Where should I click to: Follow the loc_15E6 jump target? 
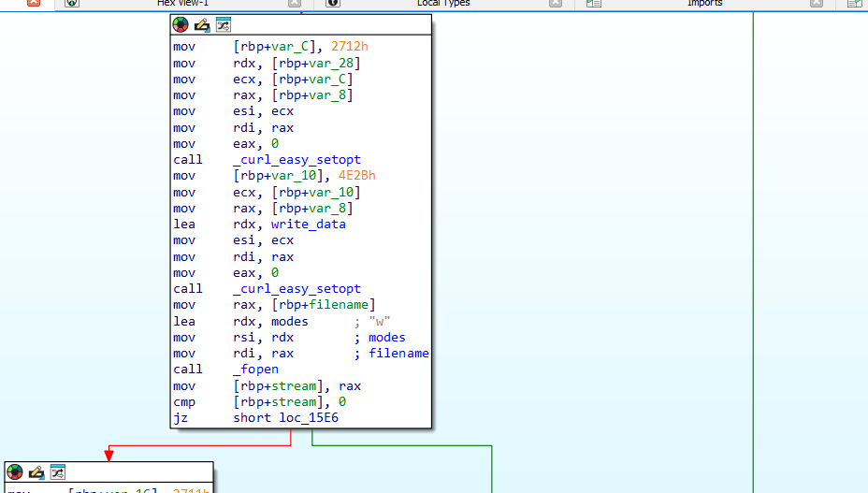point(309,417)
